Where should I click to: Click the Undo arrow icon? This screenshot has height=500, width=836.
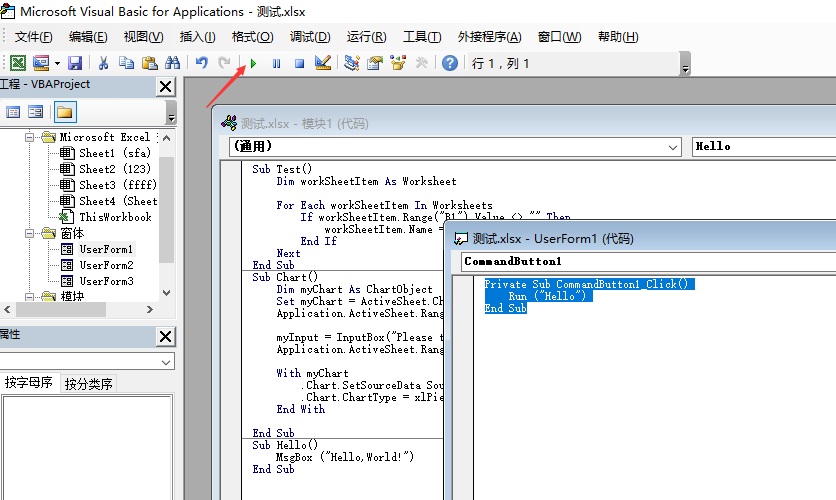pos(201,63)
